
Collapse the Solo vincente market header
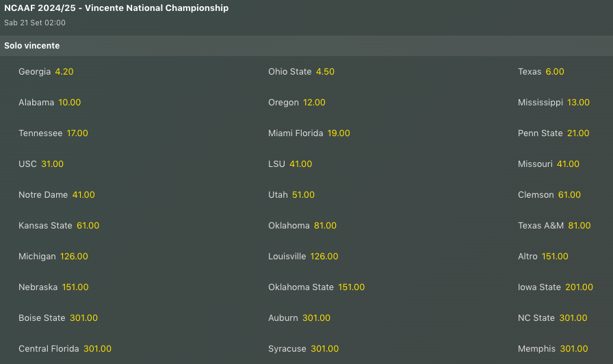(x=32, y=46)
